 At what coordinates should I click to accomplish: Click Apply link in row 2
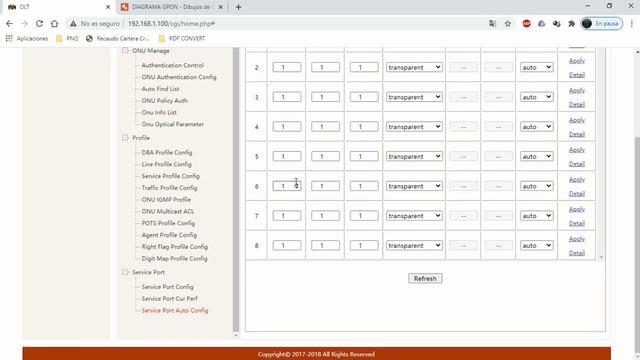coord(577,61)
